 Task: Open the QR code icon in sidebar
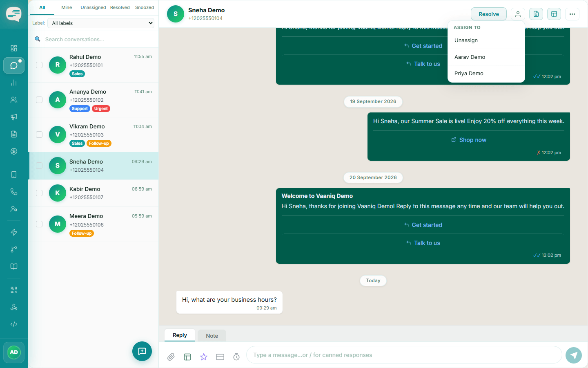point(14,290)
